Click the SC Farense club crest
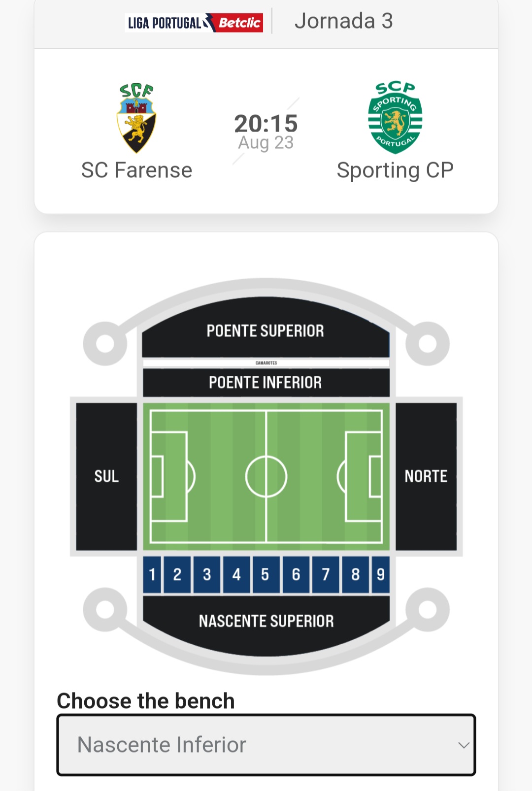This screenshot has width=532, height=791. click(x=136, y=118)
